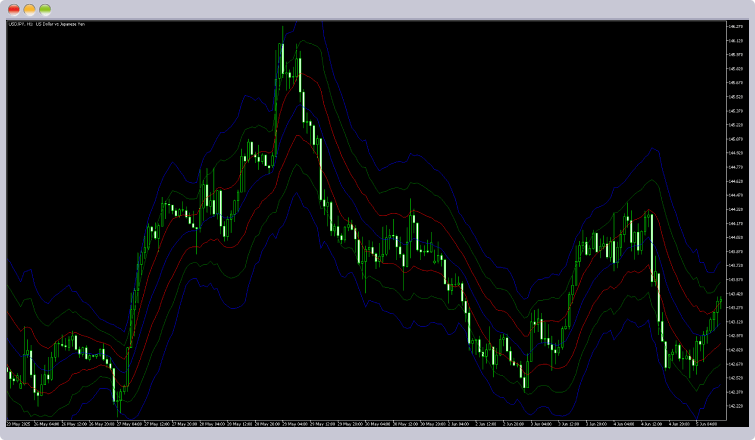
Task: Click the red close window button
Action: 14,9
